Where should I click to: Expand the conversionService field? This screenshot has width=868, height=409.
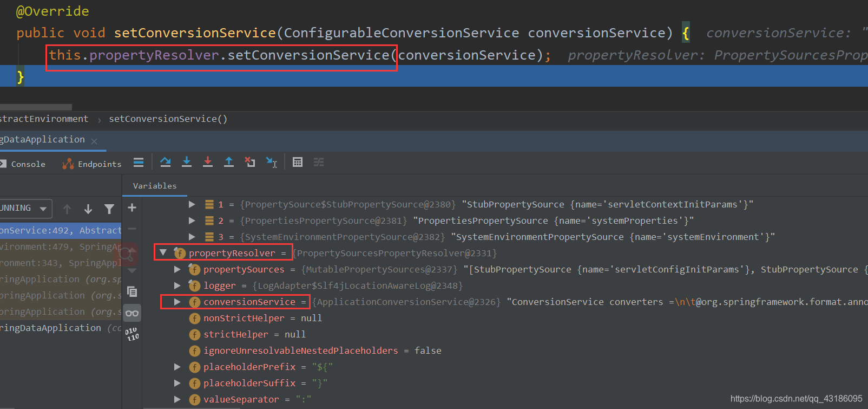click(177, 302)
